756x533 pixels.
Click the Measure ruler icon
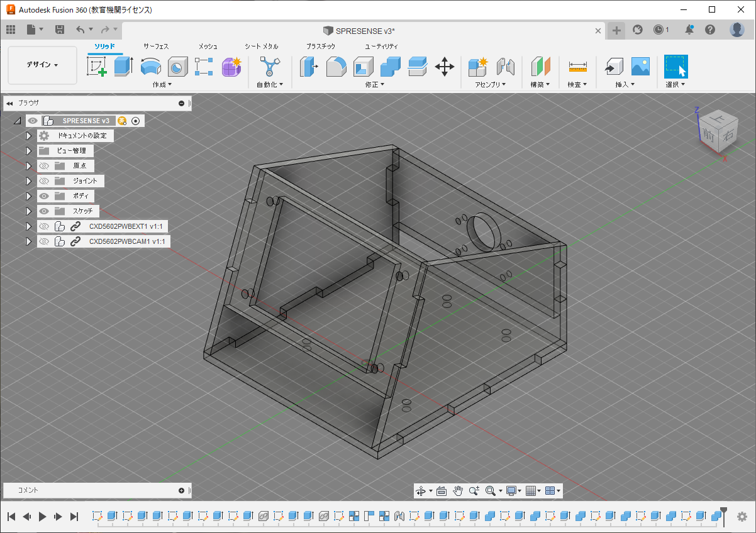(577, 67)
